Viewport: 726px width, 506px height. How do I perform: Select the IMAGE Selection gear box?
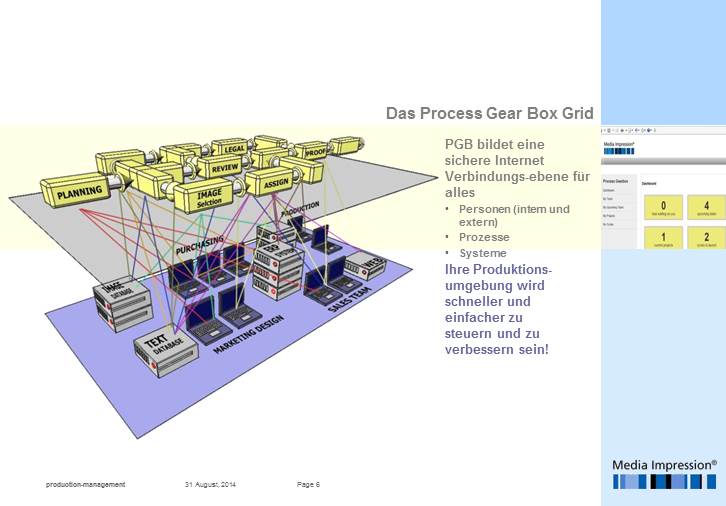(205, 196)
